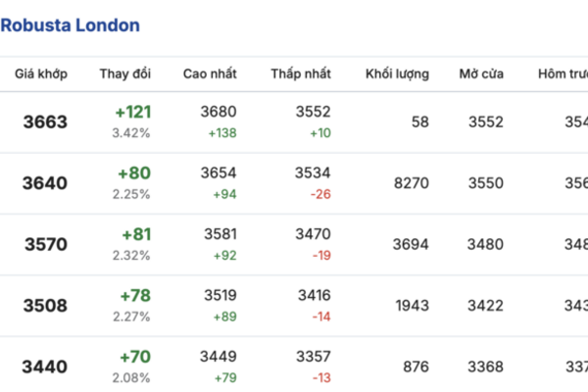Select the lowest price 3470 cell
588x392 pixels.
coord(313,235)
